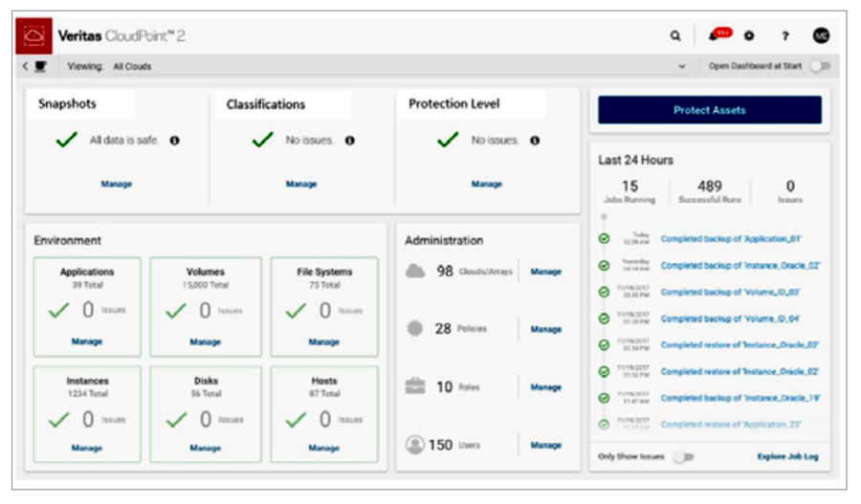
Task: Expand the Viewing All Clouds dropdown arrow
Action: pyautogui.click(x=682, y=66)
